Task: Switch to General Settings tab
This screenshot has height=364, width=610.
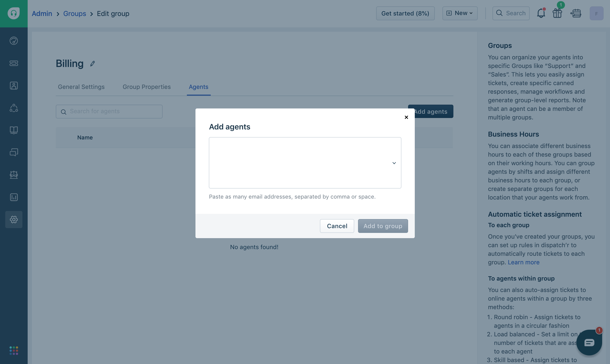Action: [x=81, y=87]
